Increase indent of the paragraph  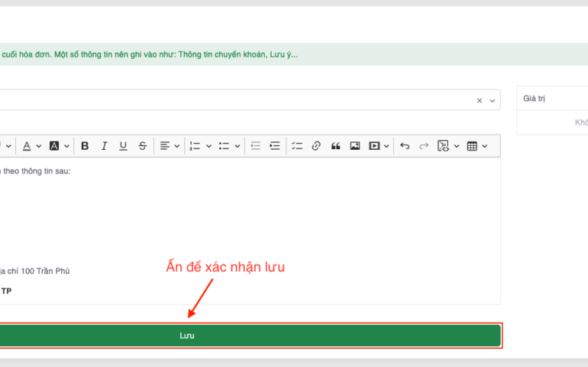275,146
